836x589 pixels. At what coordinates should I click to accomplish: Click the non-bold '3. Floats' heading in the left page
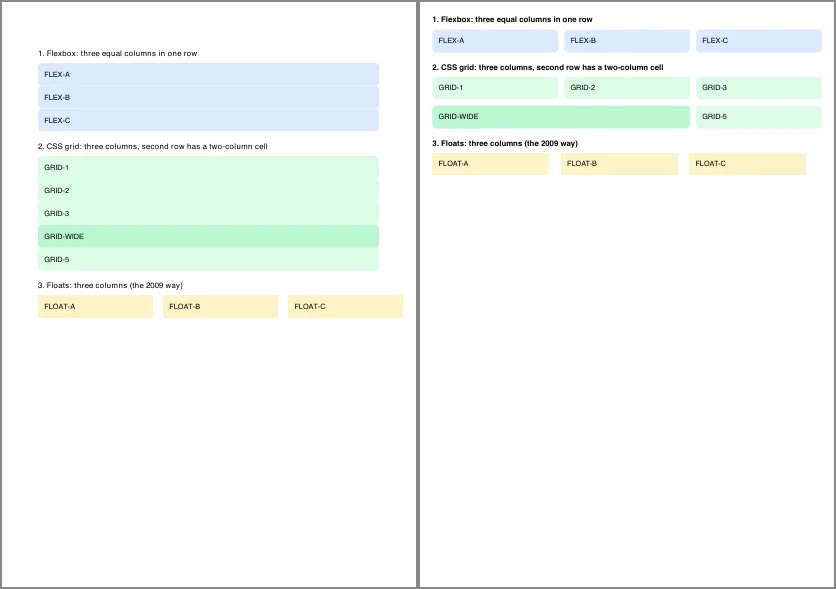click(110, 285)
